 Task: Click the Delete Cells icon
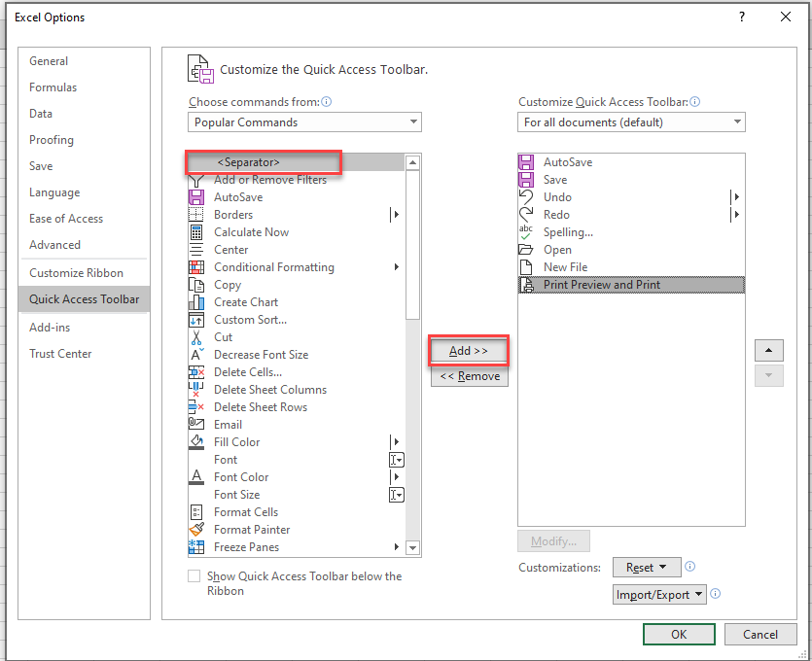click(x=196, y=372)
